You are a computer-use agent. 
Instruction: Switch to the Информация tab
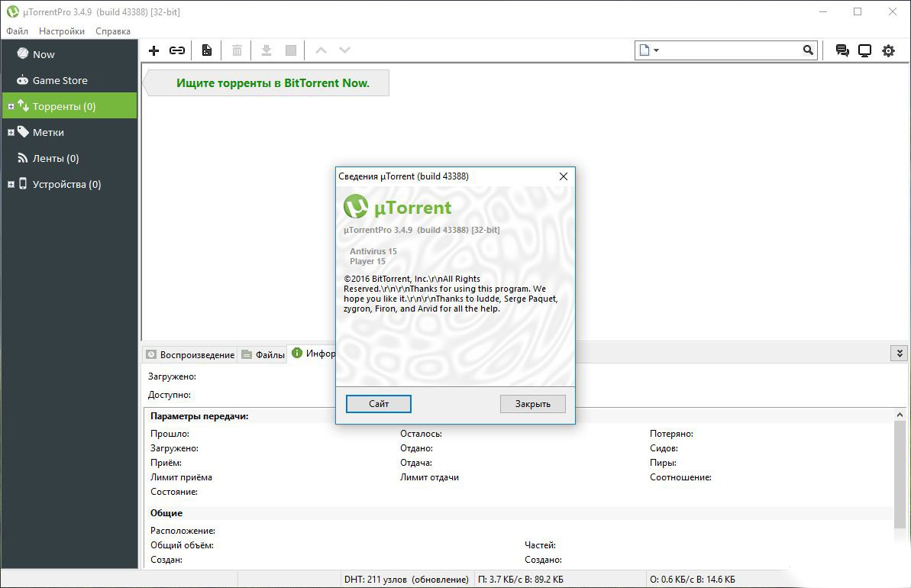coord(312,354)
